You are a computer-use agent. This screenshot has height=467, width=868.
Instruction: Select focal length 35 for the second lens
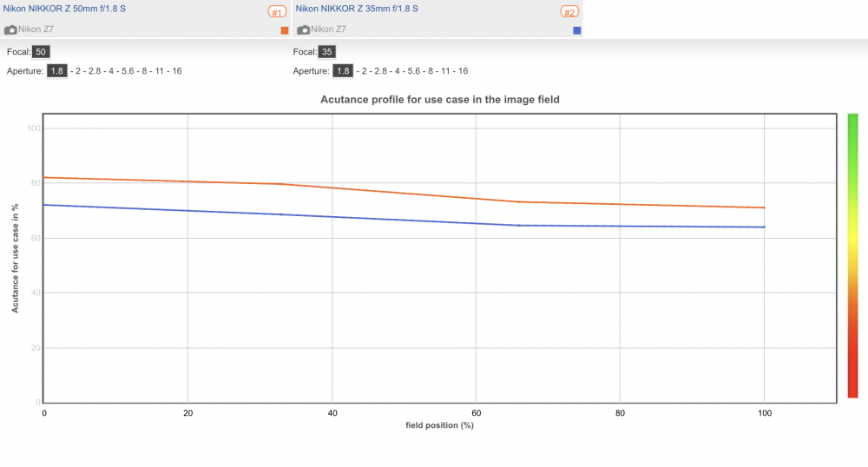(x=326, y=52)
